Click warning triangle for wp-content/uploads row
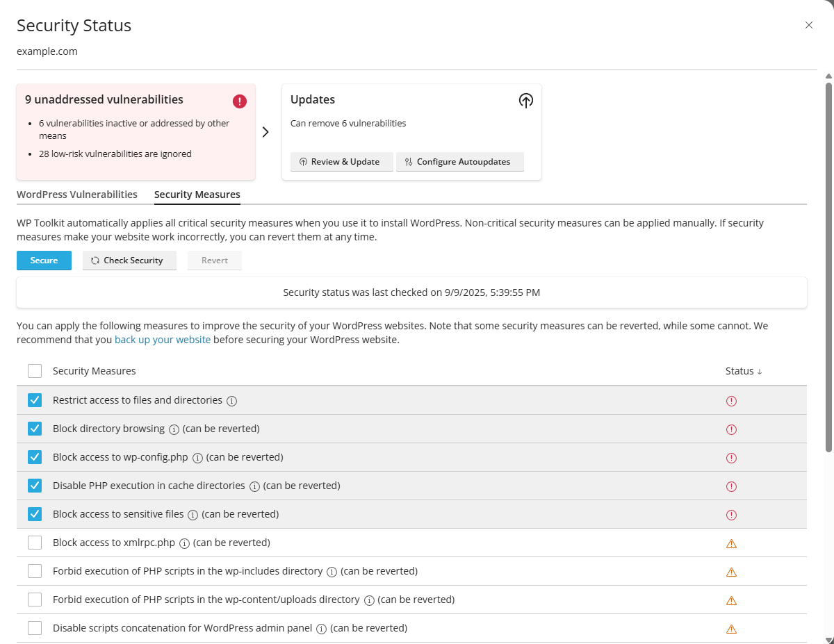834x644 pixels. click(x=731, y=600)
